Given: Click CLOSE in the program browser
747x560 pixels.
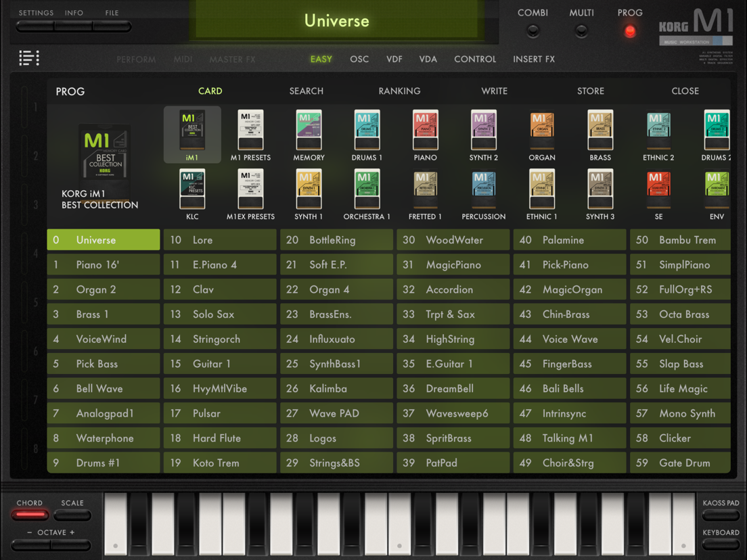Looking at the screenshot, I should click(x=685, y=91).
